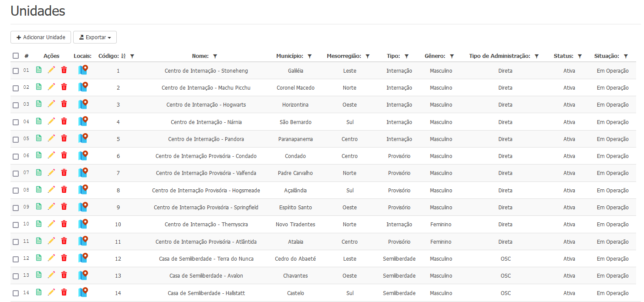
Task: Toggle the select-all checkbox in header
Action: point(16,56)
